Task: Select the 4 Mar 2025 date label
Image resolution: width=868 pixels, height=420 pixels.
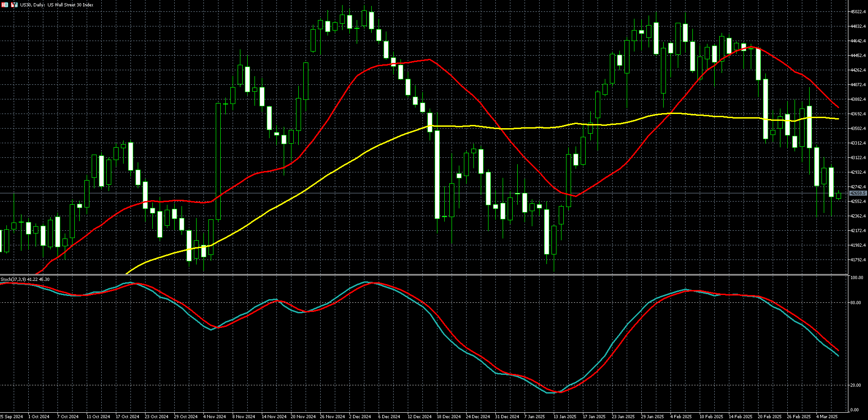Action: 827,416
